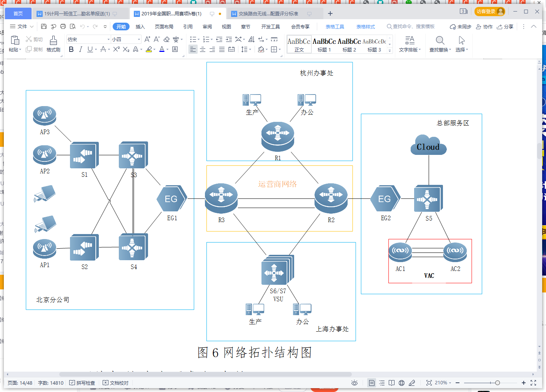Apply the 标题 1 heading style
This screenshot has height=392, width=546.
pyautogui.click(x=324, y=45)
